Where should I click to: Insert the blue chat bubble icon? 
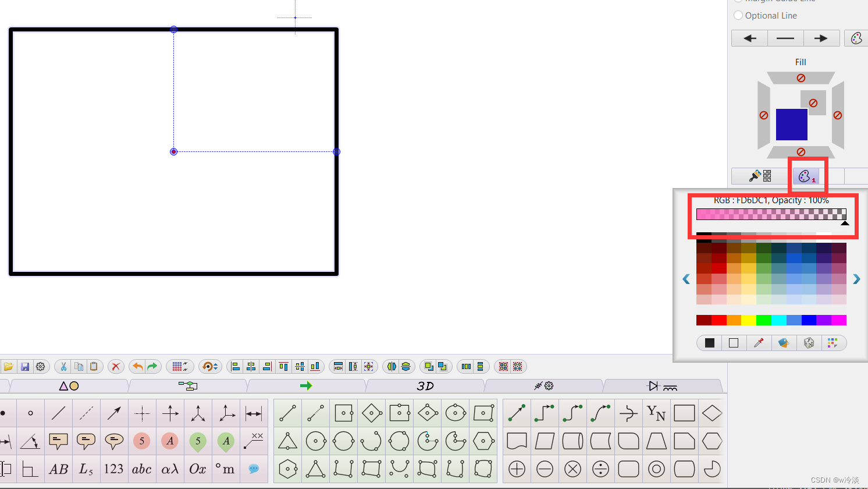pyautogui.click(x=254, y=469)
